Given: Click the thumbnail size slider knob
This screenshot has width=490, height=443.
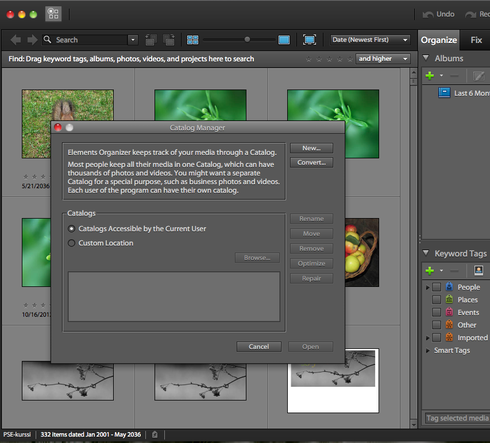Looking at the screenshot, I should click(247, 40).
